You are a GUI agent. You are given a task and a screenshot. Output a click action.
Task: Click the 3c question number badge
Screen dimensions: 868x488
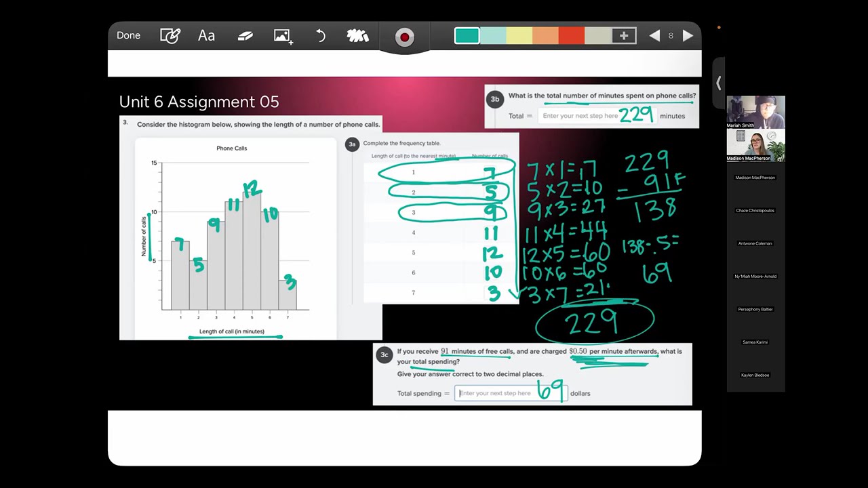(384, 354)
